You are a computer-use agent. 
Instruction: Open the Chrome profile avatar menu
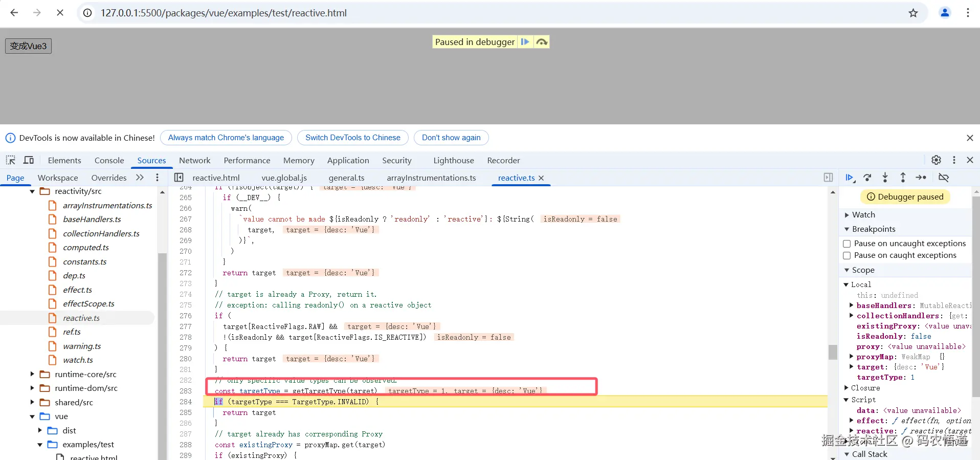click(x=945, y=13)
